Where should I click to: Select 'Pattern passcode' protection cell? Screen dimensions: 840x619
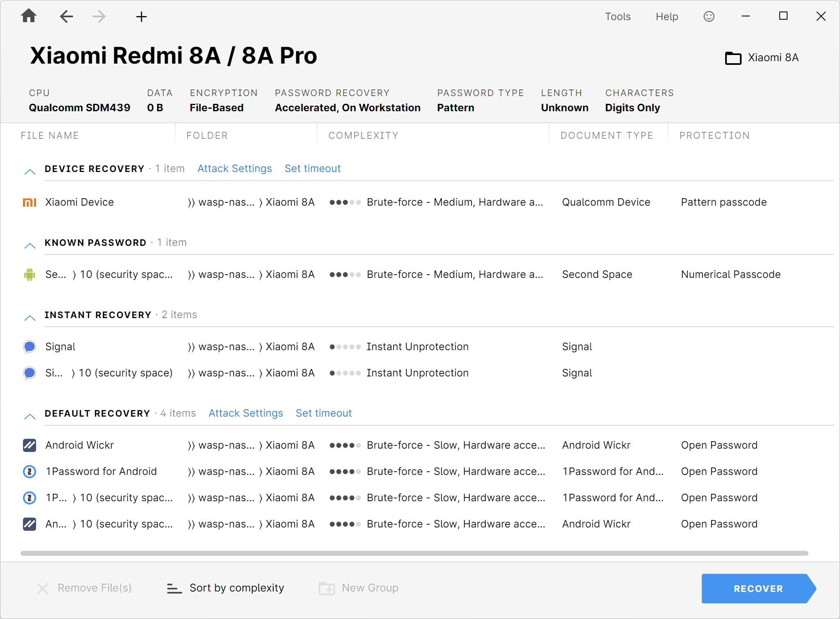coord(724,202)
